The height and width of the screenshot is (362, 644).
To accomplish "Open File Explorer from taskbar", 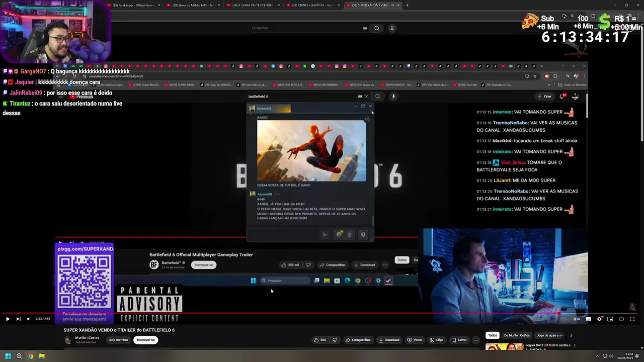I will [42, 356].
